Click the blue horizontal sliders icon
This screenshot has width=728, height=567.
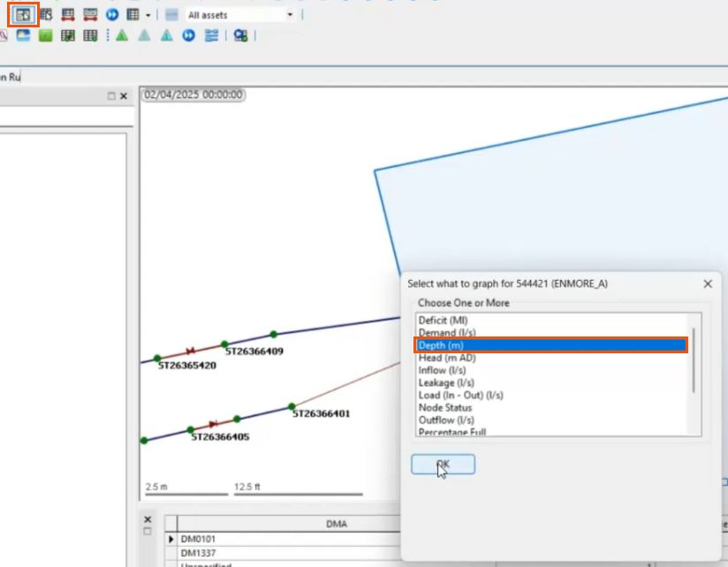pos(211,35)
